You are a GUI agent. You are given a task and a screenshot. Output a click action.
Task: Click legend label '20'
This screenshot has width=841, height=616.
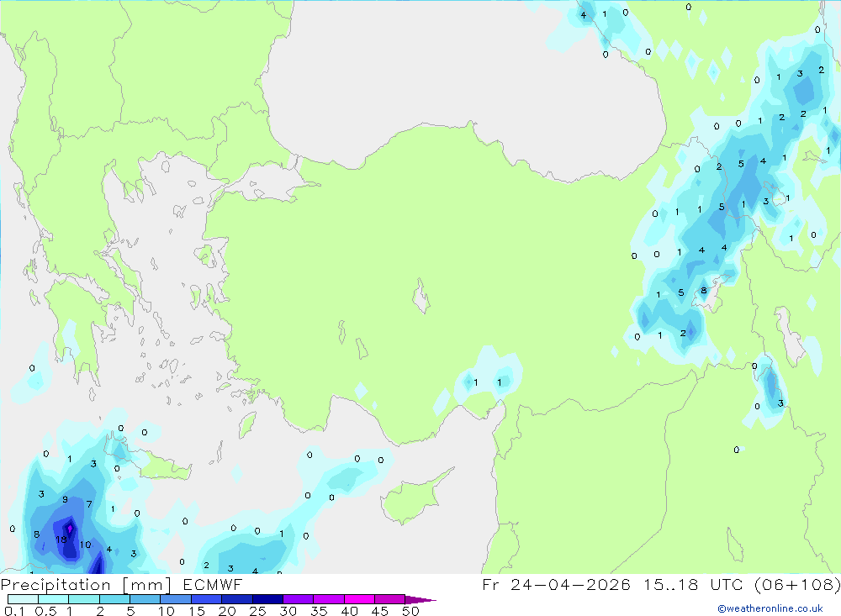[x=227, y=611]
